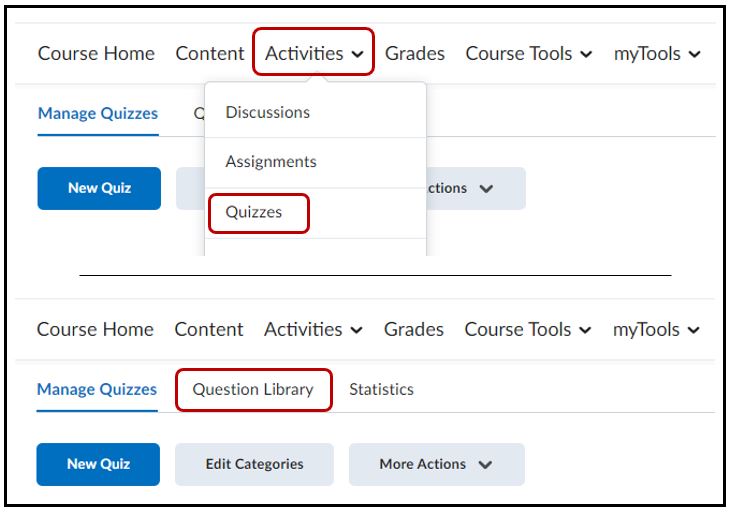This screenshot has width=732, height=513.
Task: Expand Course Tools menu in top navbar
Action: coord(528,53)
